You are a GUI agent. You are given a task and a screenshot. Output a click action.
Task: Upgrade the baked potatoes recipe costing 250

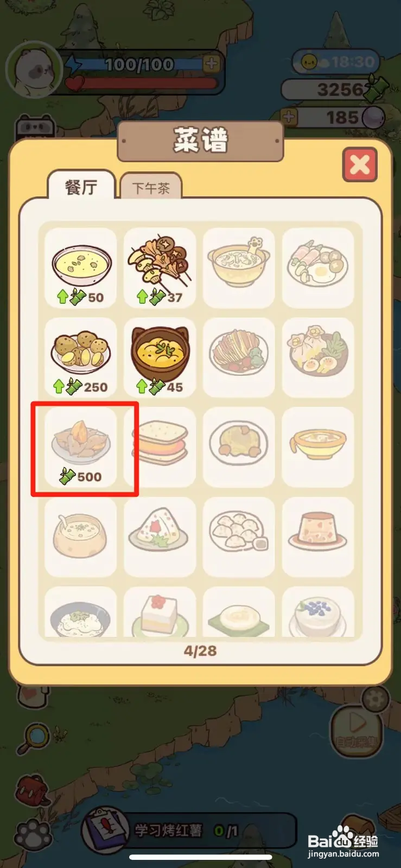point(80,358)
